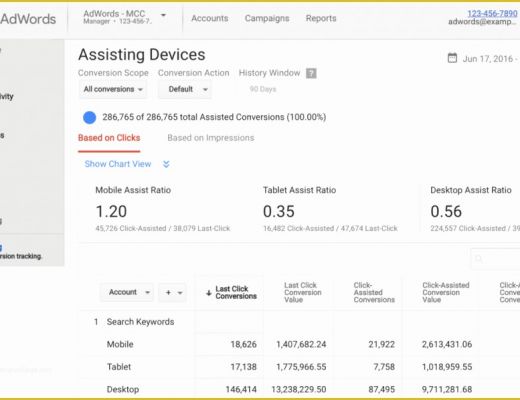Viewport: 520px width, 400px height.
Task: Sort by Click-Assisted Conversions column header
Action: tap(374, 292)
